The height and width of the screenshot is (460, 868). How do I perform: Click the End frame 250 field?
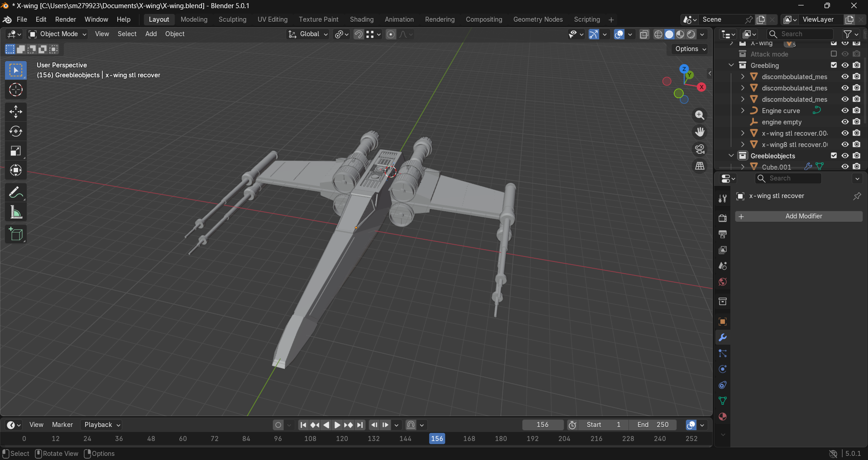point(652,425)
